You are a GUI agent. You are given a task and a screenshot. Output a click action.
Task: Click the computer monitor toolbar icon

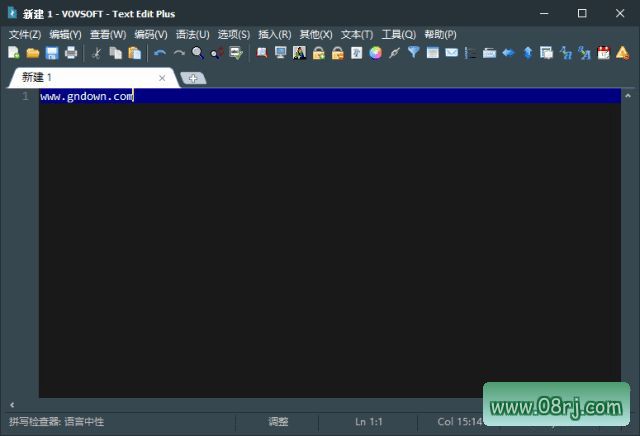[281, 53]
